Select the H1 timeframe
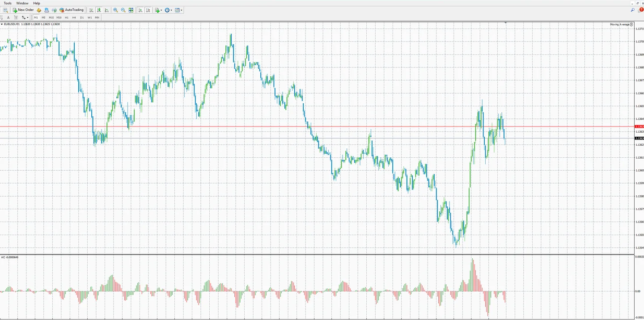The width and height of the screenshot is (644, 320). tap(67, 17)
